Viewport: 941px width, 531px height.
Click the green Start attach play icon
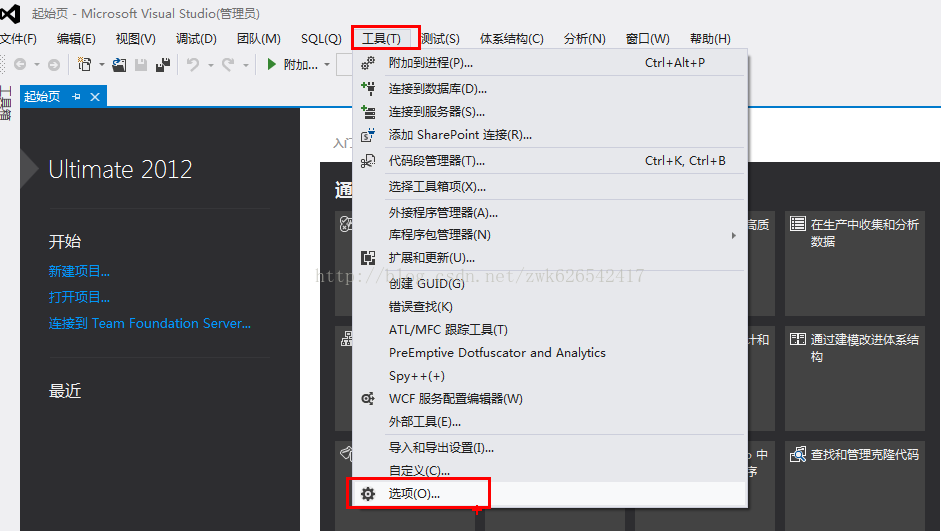(271, 64)
